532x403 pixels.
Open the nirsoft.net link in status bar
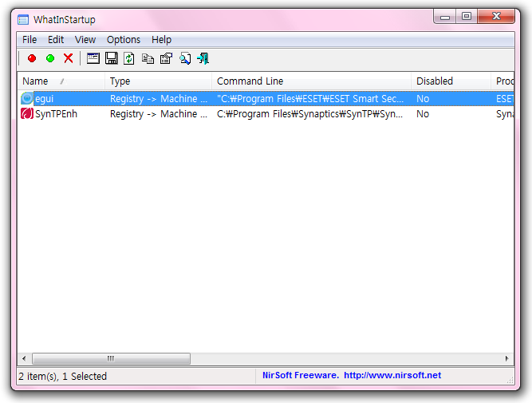(392, 375)
